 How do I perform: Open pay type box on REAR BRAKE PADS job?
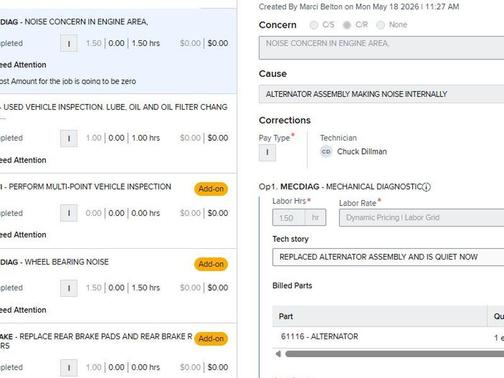[69, 367]
